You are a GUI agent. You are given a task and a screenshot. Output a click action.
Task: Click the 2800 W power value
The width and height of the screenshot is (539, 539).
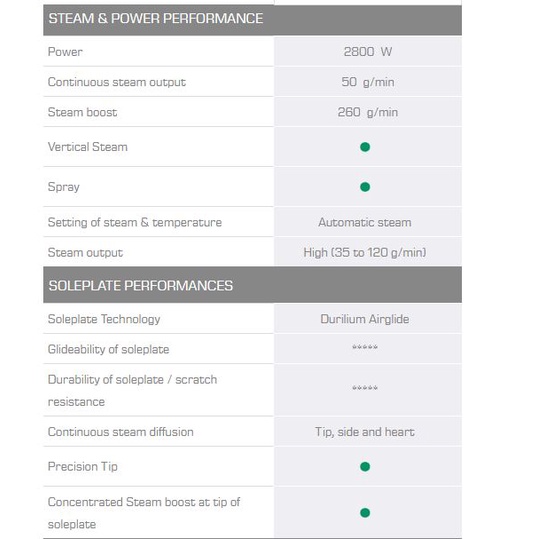point(367,52)
